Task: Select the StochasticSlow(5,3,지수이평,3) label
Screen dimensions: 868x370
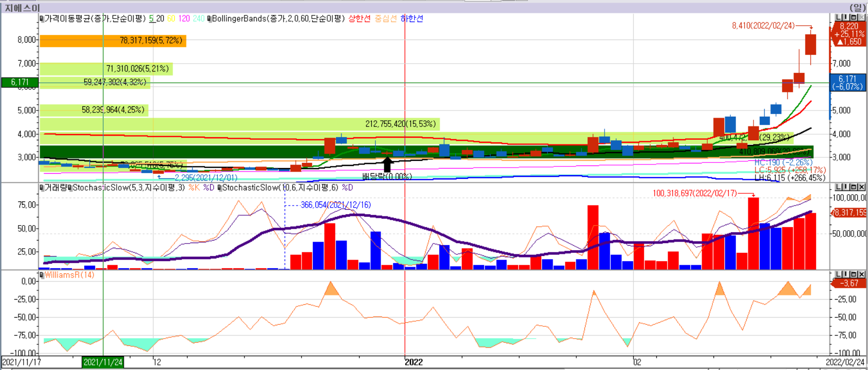Action: click(128, 188)
